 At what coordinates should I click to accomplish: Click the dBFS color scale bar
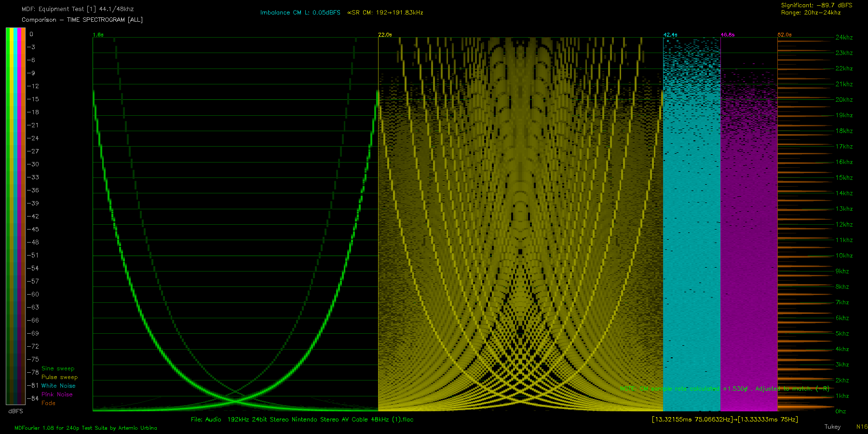coord(15,216)
